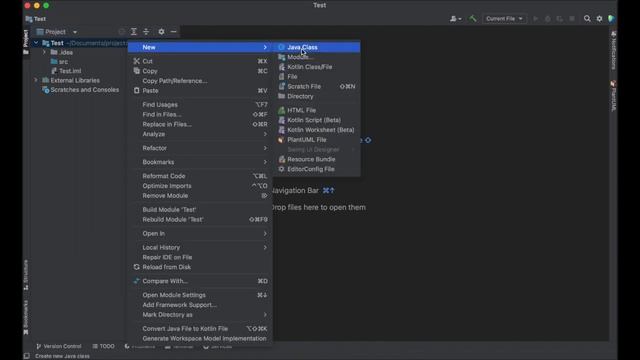Choose Module... in the New submenu

tap(316, 57)
